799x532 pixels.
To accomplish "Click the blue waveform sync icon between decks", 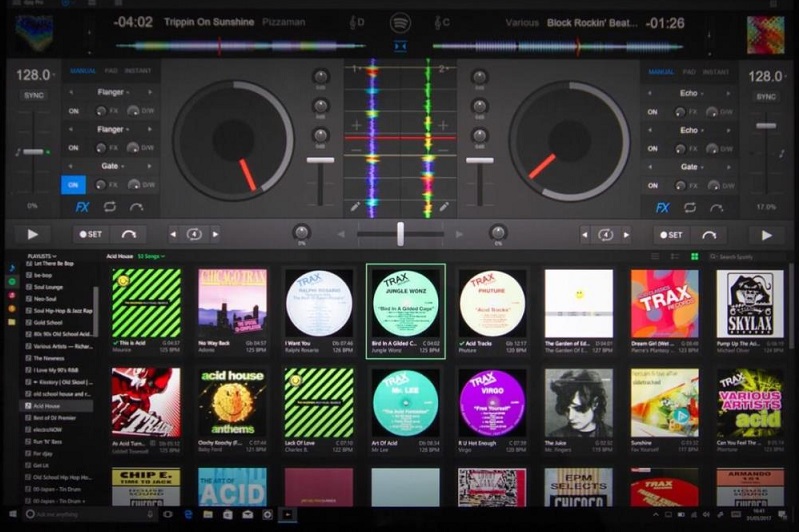I will (401, 46).
